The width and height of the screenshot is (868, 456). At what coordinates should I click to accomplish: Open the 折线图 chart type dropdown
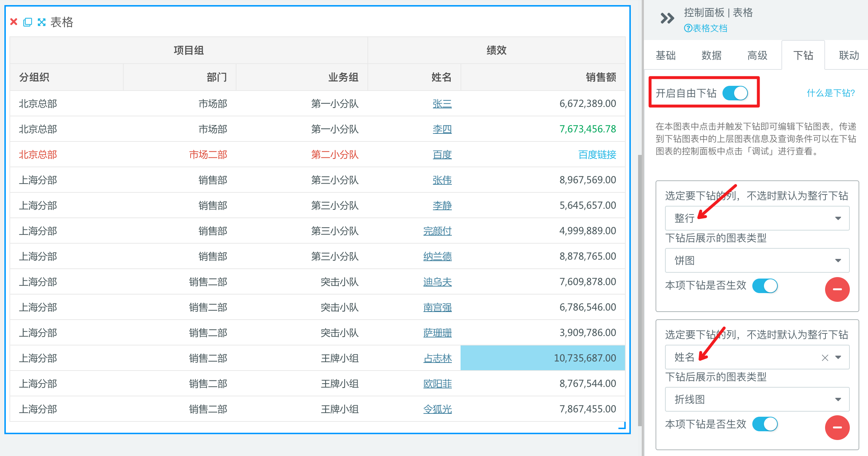(757, 399)
